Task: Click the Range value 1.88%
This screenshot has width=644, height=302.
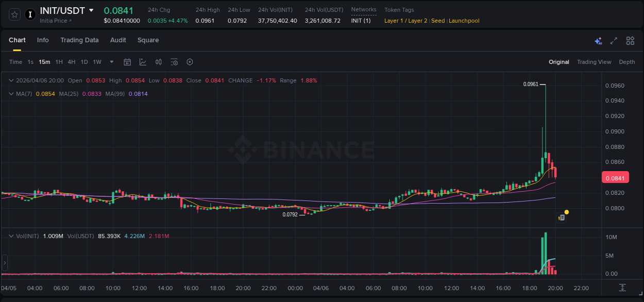Action: 309,80
